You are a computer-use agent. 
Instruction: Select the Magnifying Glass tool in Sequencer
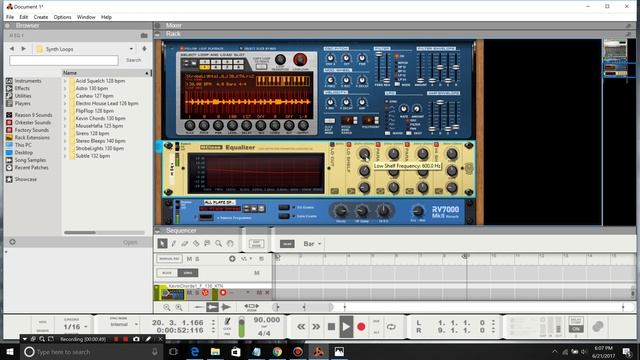(219, 244)
